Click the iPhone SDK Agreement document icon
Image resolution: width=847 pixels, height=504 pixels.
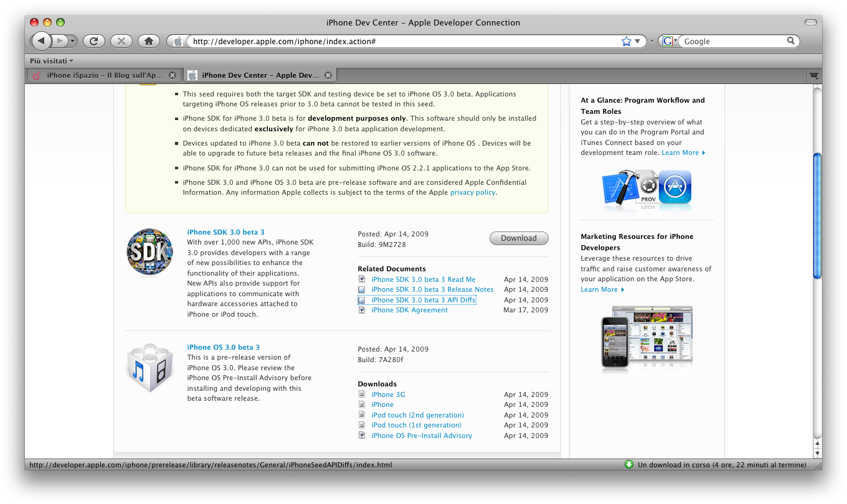coord(361,310)
